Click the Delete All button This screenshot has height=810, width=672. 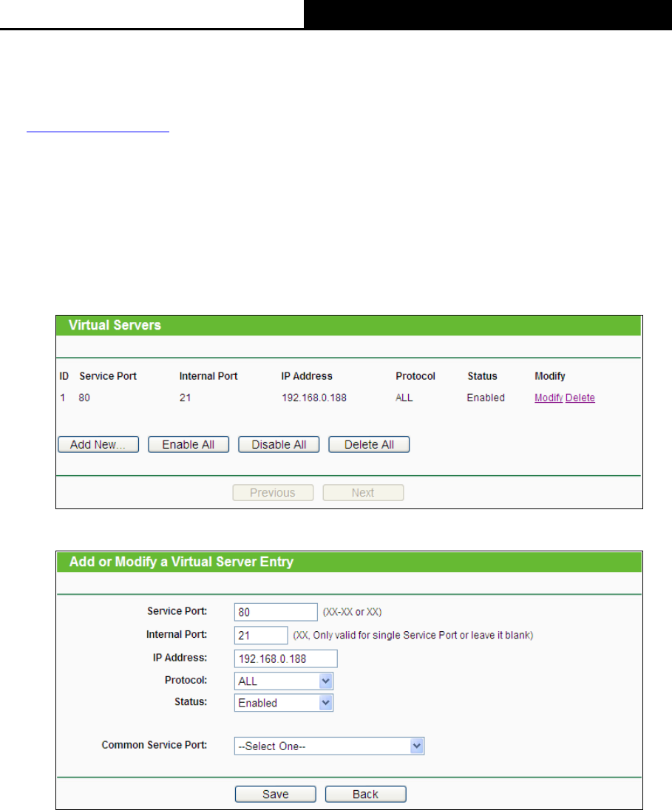coord(369,444)
